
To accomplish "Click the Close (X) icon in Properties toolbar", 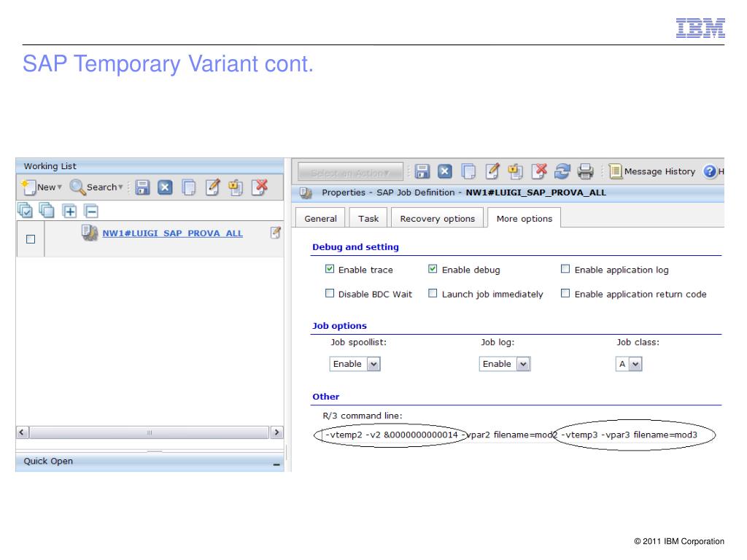I will click(444, 171).
